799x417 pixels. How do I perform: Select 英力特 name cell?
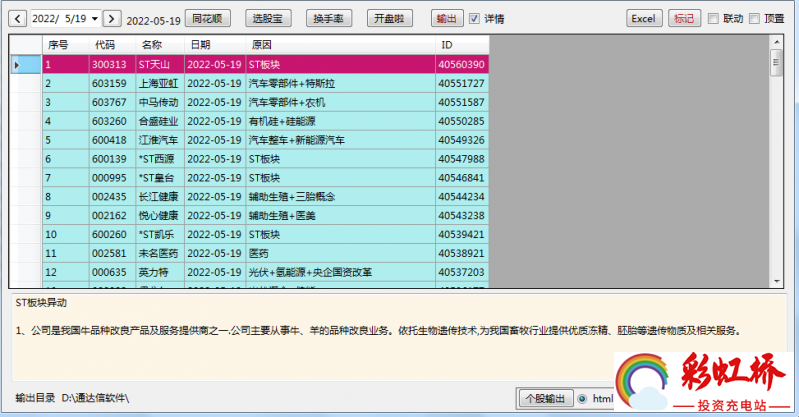coord(160,272)
